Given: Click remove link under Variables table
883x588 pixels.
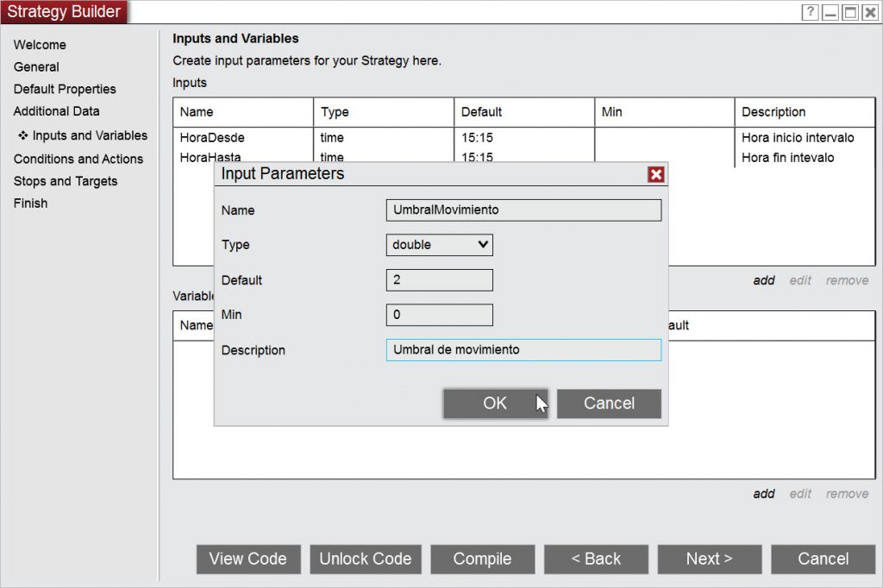Looking at the screenshot, I should click(x=847, y=494).
